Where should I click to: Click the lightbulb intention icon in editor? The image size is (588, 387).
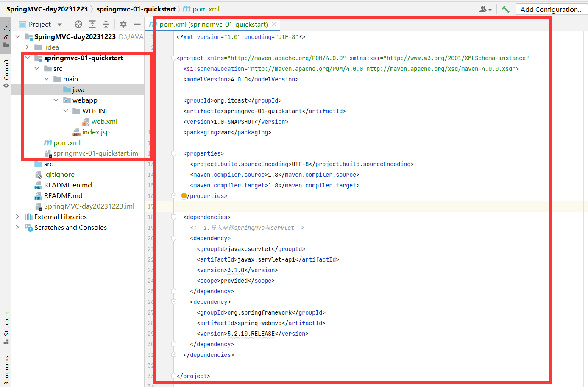pyautogui.click(x=184, y=196)
